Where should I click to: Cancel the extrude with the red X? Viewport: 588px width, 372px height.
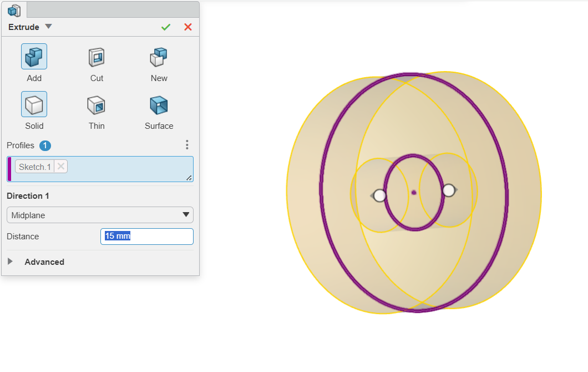(188, 27)
